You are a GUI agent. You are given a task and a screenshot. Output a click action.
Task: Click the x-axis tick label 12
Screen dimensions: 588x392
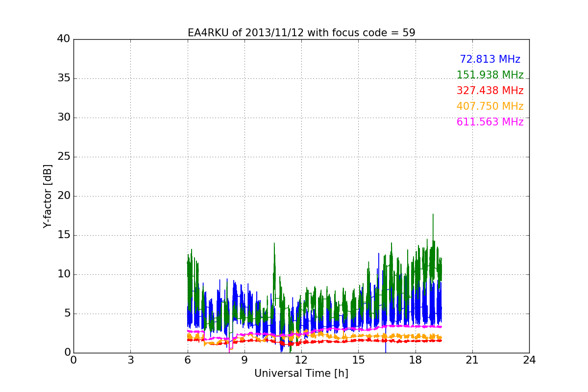click(301, 360)
